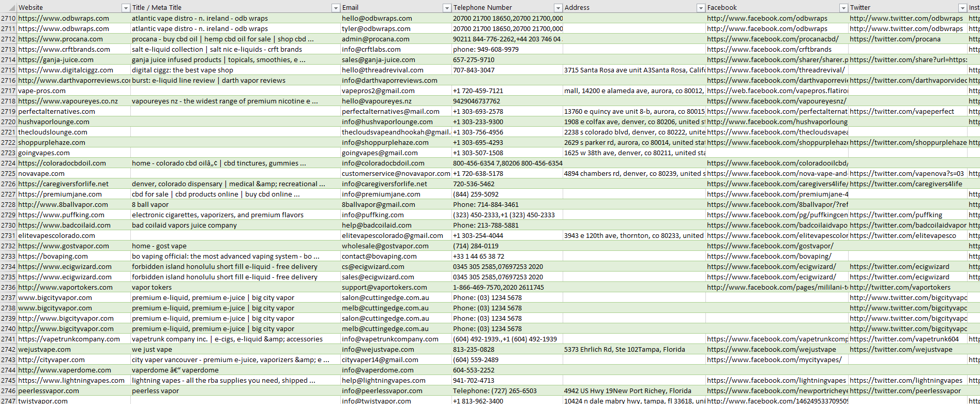Open the Website column filter dropdown
The height and width of the screenshot is (404, 980).
126,8
